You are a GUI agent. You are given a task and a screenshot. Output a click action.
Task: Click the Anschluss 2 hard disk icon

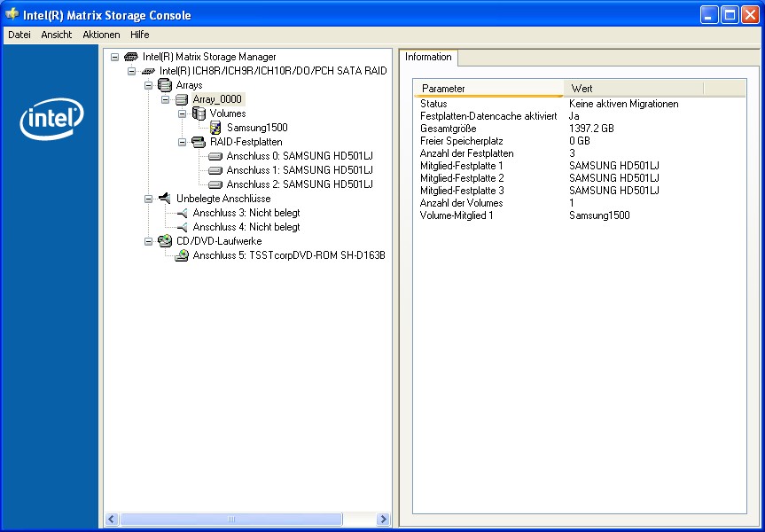[x=215, y=185]
